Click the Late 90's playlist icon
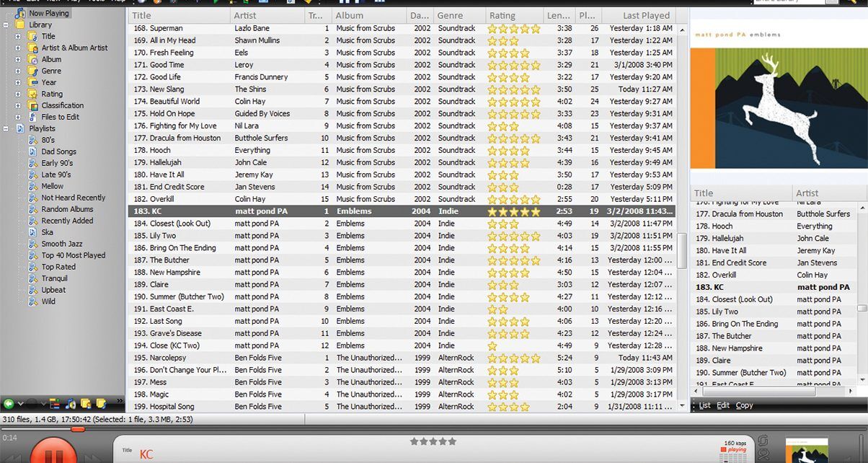This screenshot has height=463, width=868. pos(33,175)
